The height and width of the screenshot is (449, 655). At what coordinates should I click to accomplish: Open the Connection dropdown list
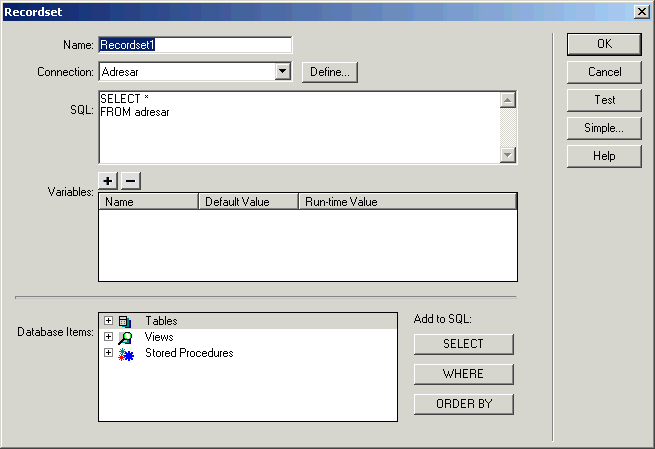click(x=282, y=71)
